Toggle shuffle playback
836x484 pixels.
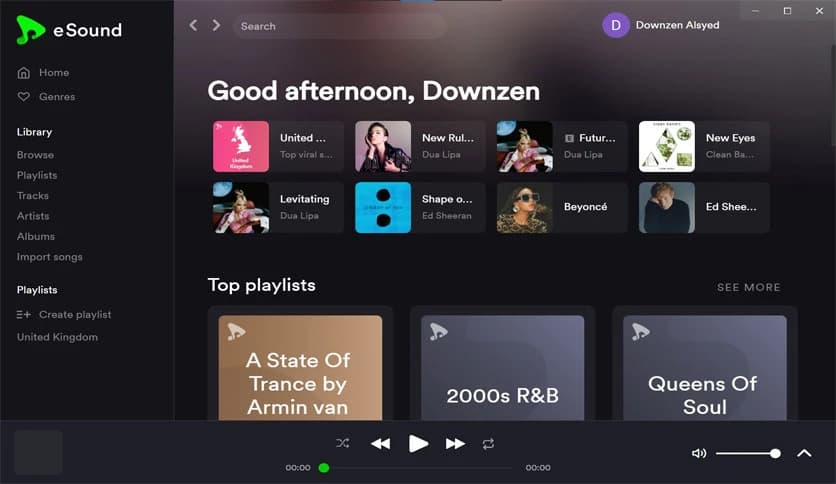point(343,443)
